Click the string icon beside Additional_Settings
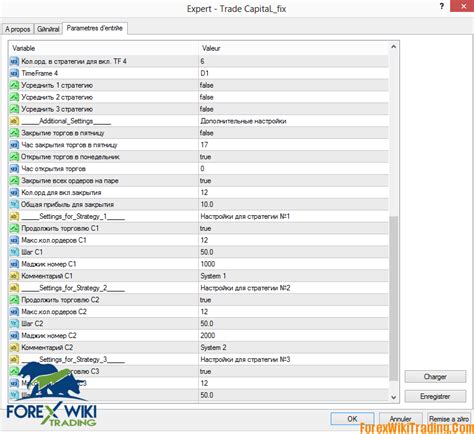This screenshot has height=434, width=474. click(14, 121)
